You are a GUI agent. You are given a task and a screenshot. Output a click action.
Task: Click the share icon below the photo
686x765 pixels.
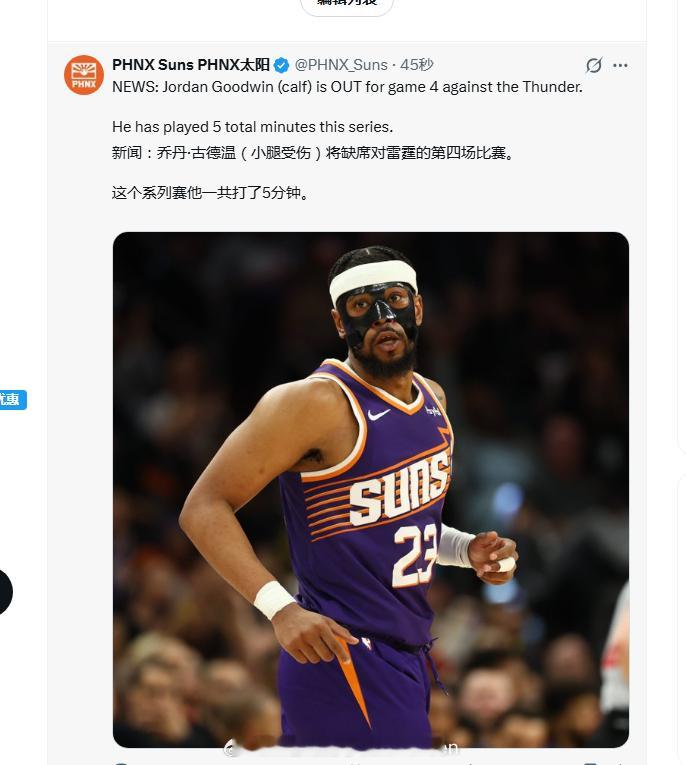click(x=619, y=763)
